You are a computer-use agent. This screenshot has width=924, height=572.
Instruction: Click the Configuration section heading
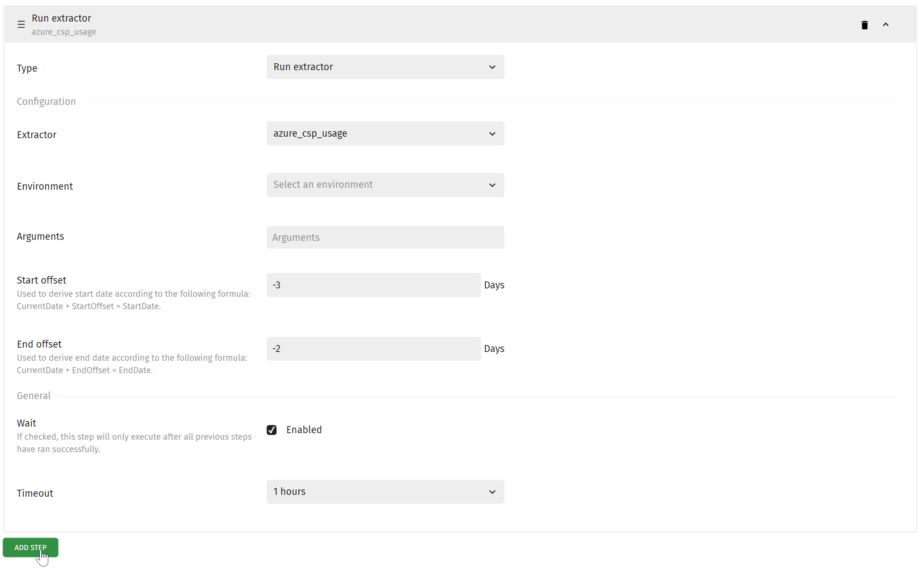tap(46, 101)
